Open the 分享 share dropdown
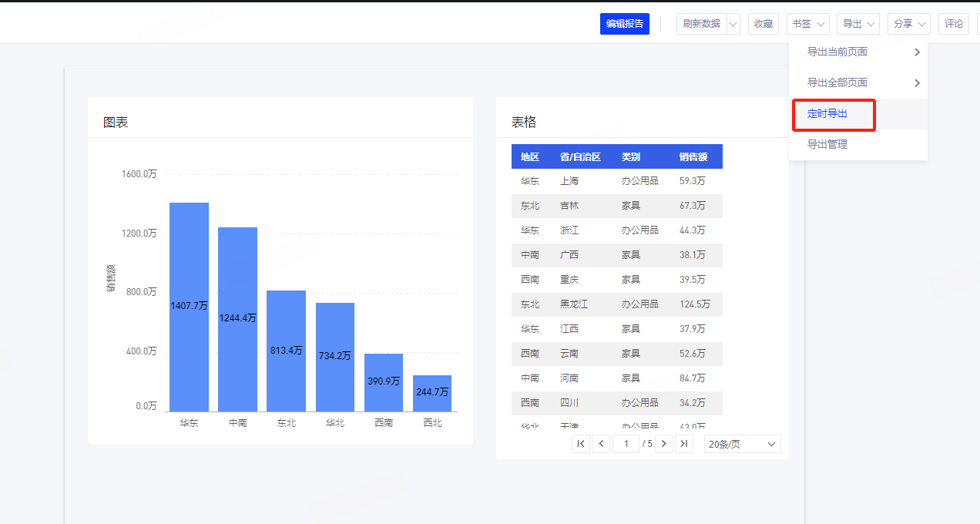 click(x=908, y=24)
